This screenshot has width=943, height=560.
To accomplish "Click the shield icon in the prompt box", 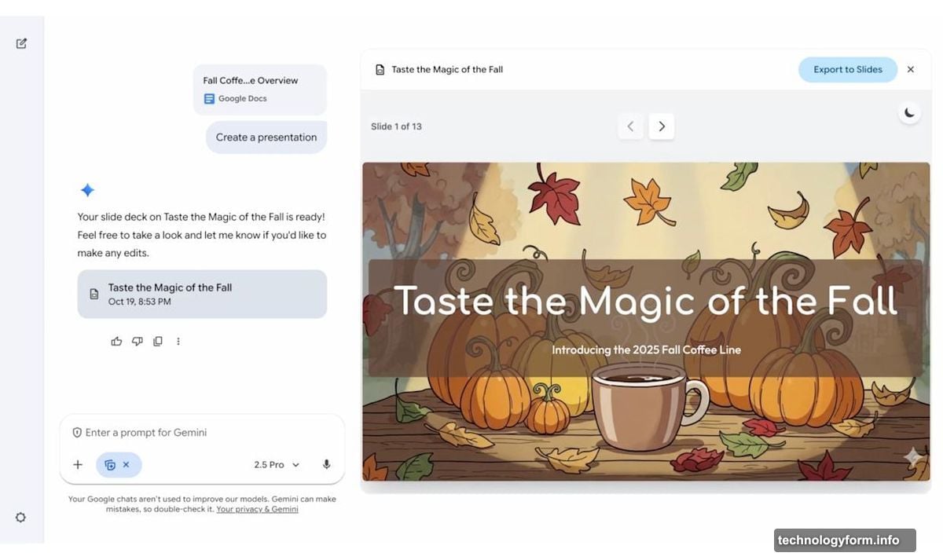I will (77, 433).
